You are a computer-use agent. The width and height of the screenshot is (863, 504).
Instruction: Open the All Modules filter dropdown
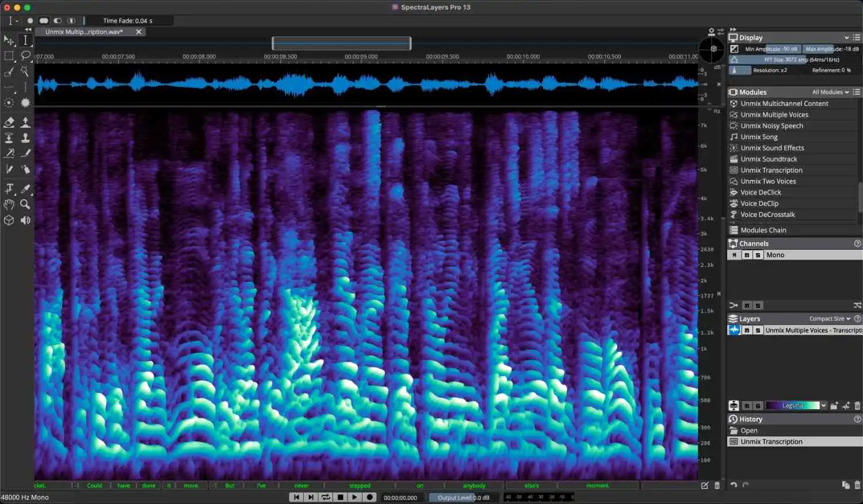click(x=830, y=92)
